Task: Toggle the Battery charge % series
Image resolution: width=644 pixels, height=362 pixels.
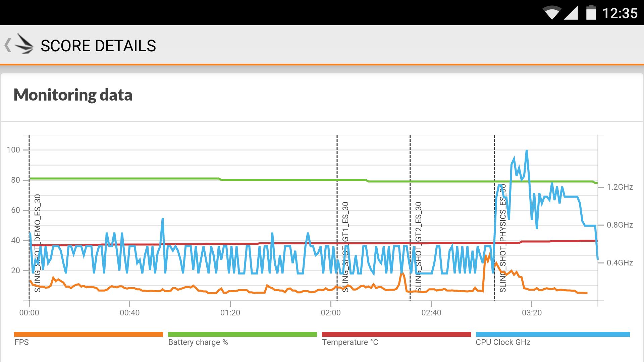Action: [x=198, y=342]
